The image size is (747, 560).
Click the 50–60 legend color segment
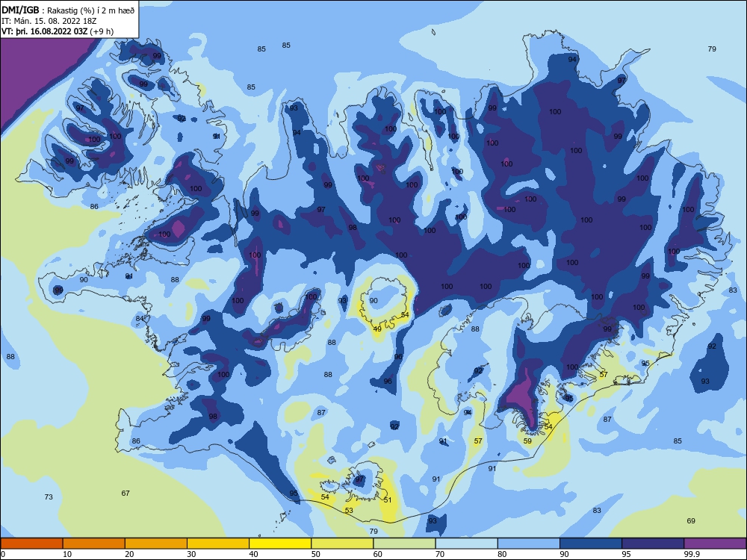[342, 544]
